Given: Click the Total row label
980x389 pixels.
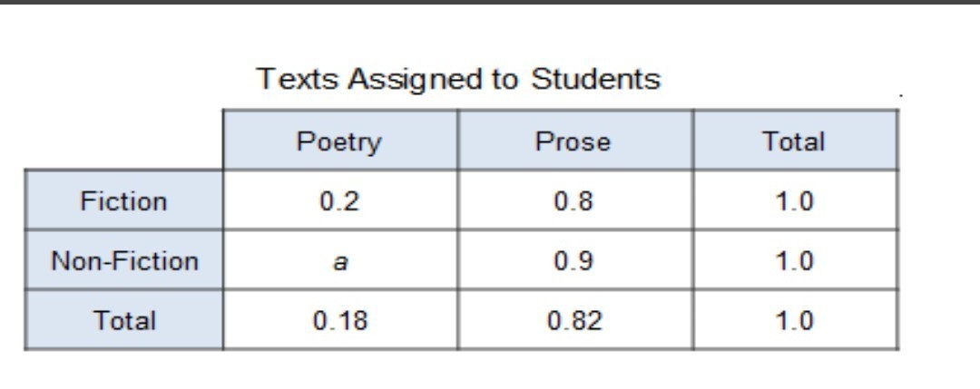Looking at the screenshot, I should pos(123,320).
